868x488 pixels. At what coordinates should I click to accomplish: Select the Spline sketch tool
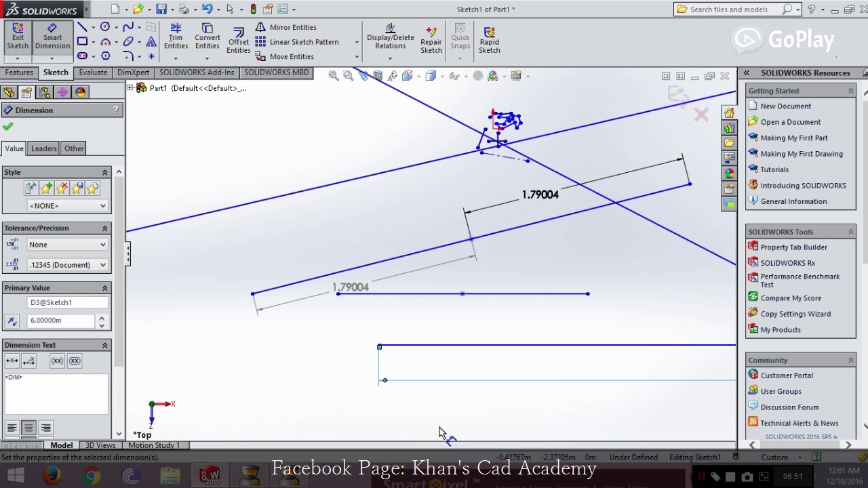click(128, 27)
